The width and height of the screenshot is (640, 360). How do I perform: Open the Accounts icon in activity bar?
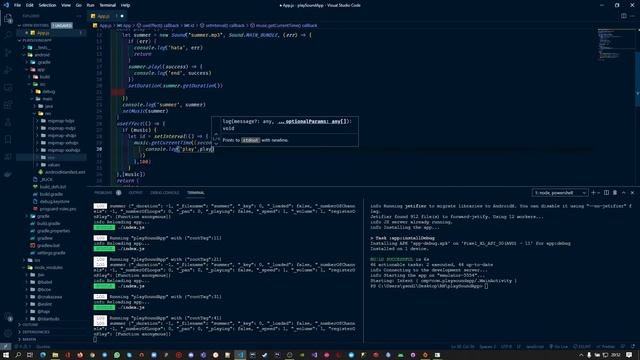[x=8, y=317]
